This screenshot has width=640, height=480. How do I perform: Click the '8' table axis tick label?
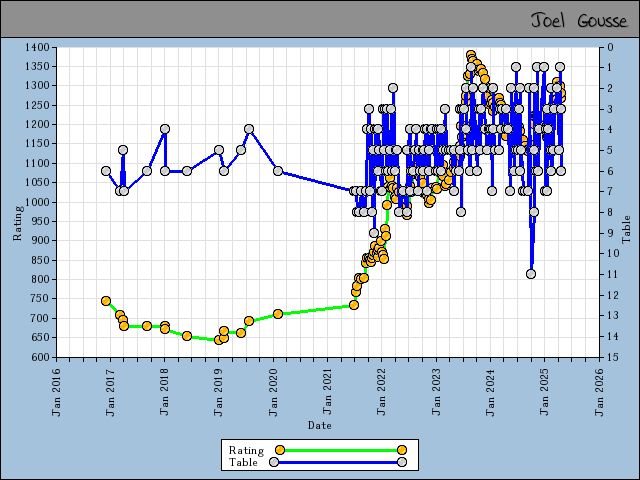[611, 212]
